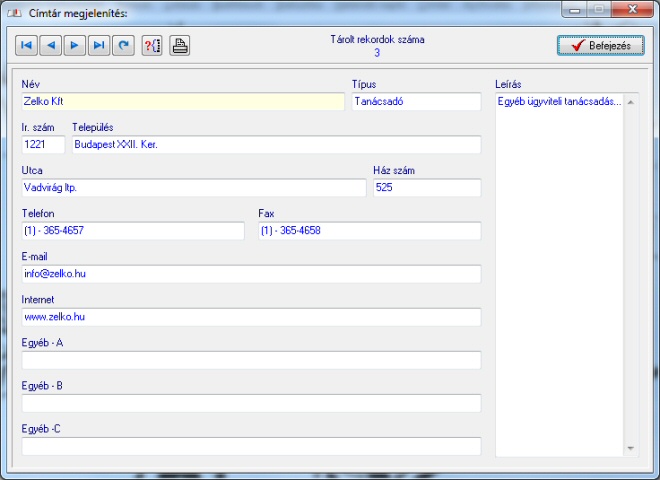Click the Ház szám field 525
The width and height of the screenshot is (660, 480).
[427, 188]
